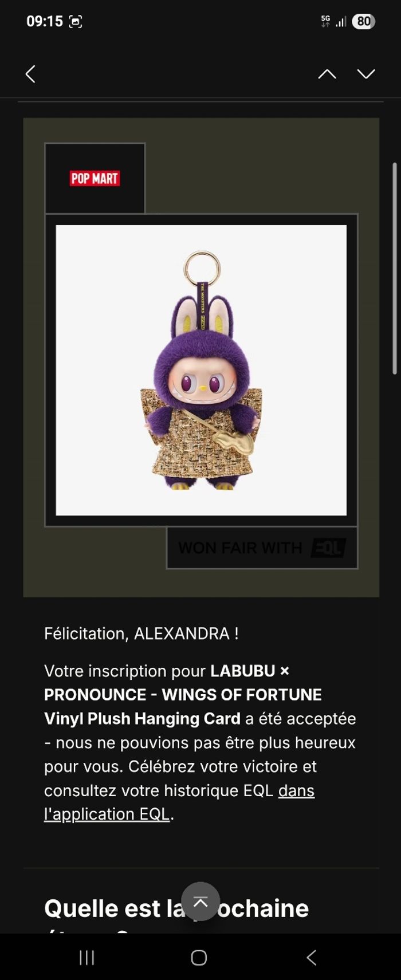Tap the Android home button
This screenshot has height=980, width=401.
(199, 957)
